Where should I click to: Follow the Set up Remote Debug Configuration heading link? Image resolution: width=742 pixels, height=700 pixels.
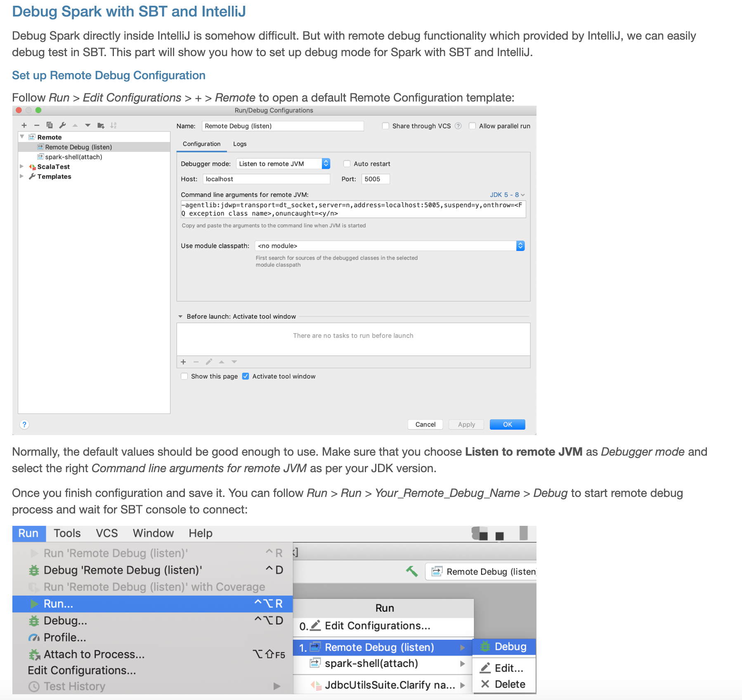click(x=109, y=75)
